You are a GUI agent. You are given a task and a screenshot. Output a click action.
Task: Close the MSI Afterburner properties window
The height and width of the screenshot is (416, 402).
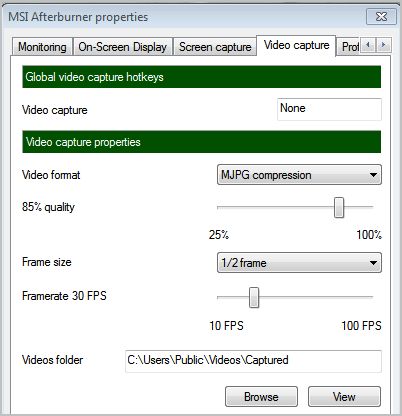coord(381,16)
